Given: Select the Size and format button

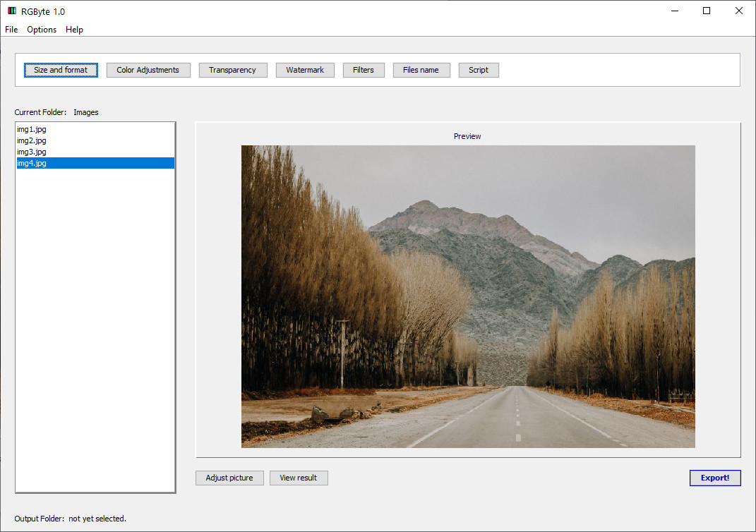Looking at the screenshot, I should [x=61, y=70].
